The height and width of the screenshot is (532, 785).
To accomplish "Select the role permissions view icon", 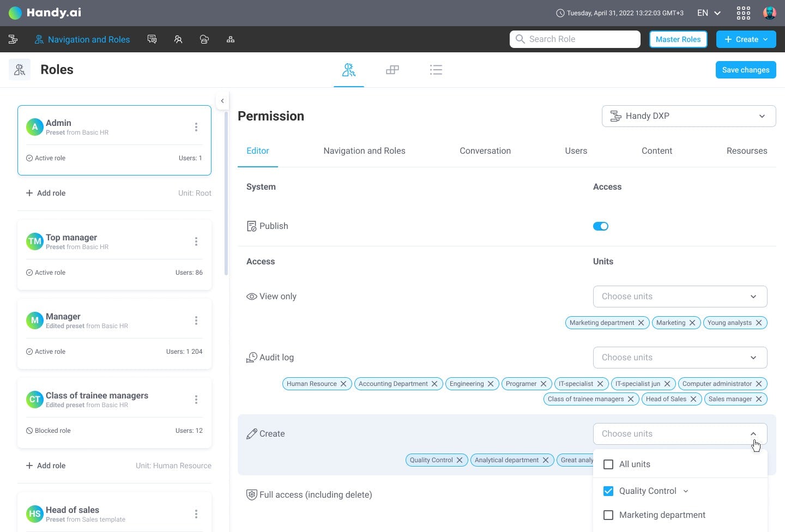I will click(x=348, y=70).
